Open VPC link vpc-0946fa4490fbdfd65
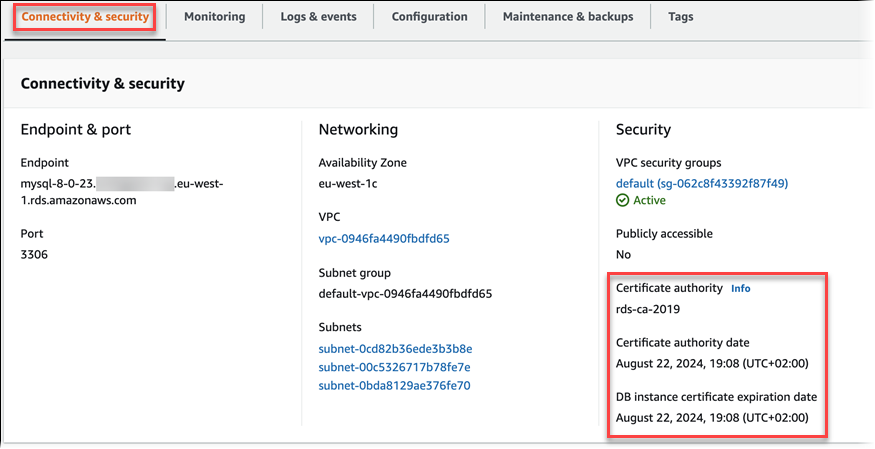 pyautogui.click(x=384, y=239)
